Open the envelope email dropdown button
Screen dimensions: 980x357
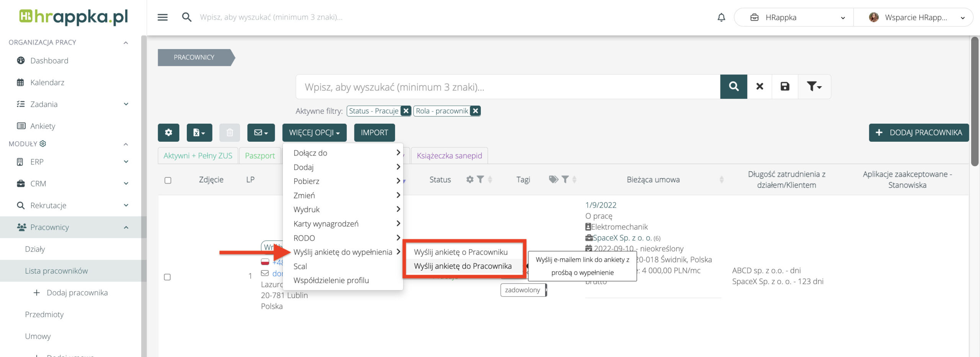pos(261,133)
